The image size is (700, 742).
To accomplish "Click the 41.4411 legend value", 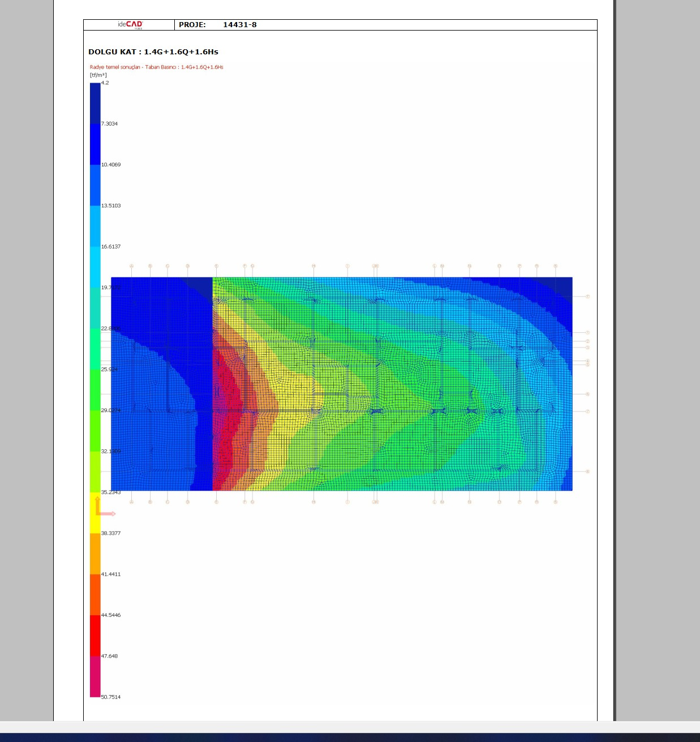I will point(111,574).
